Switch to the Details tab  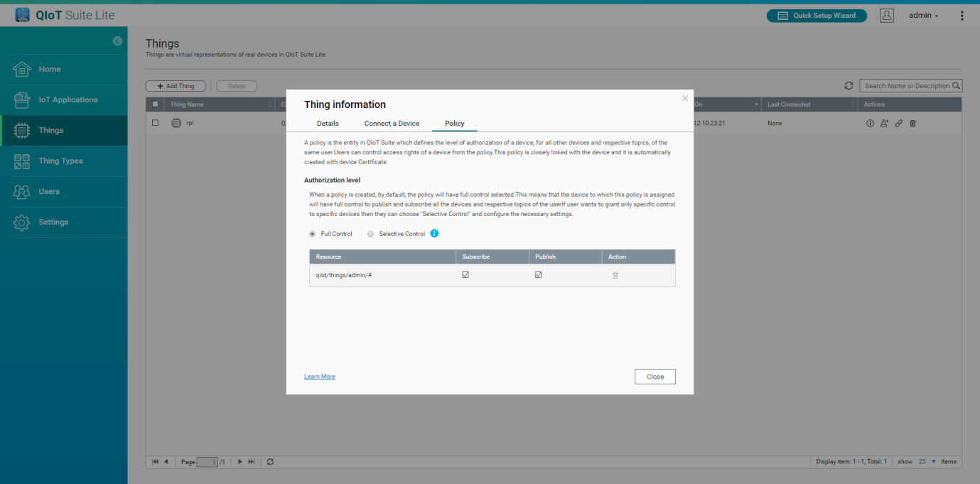coord(328,124)
